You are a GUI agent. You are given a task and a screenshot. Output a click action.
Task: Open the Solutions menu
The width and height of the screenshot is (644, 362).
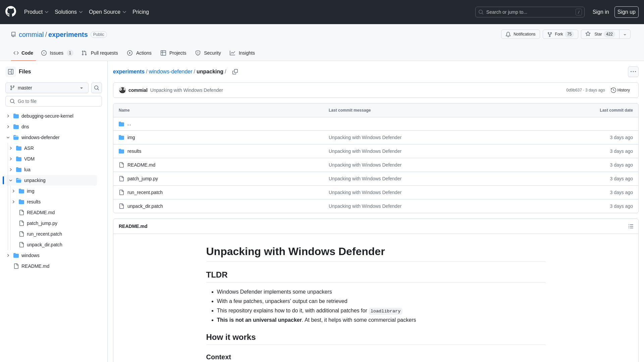tap(68, 12)
